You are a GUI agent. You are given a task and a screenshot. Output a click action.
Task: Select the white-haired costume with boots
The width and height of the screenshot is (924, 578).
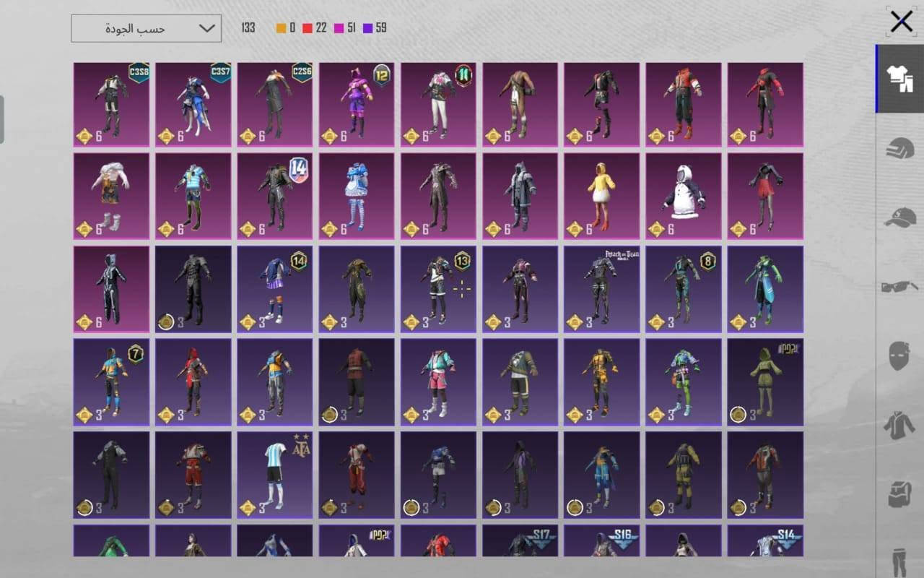(111, 196)
